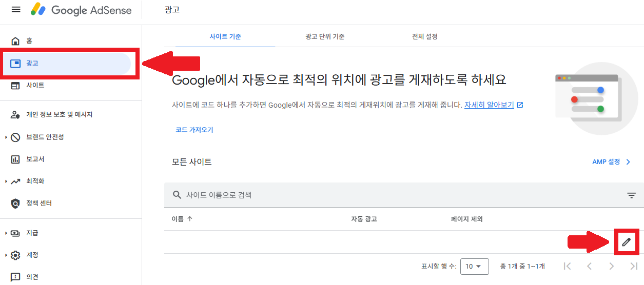Click the 계정 gear icon
The width and height of the screenshot is (644, 285).
15,255
